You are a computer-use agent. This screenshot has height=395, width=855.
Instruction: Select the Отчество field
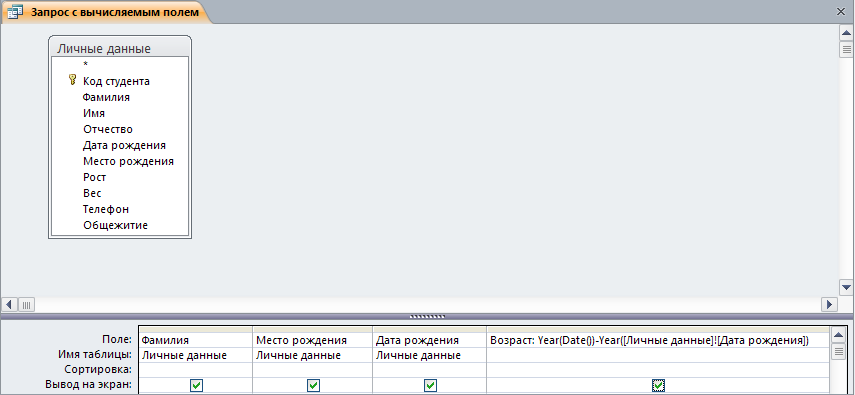coord(108,129)
